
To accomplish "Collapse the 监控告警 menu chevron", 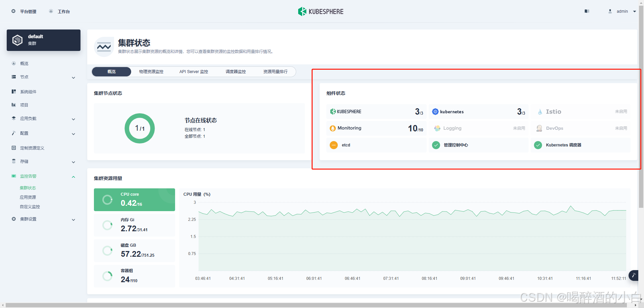I will (x=73, y=177).
